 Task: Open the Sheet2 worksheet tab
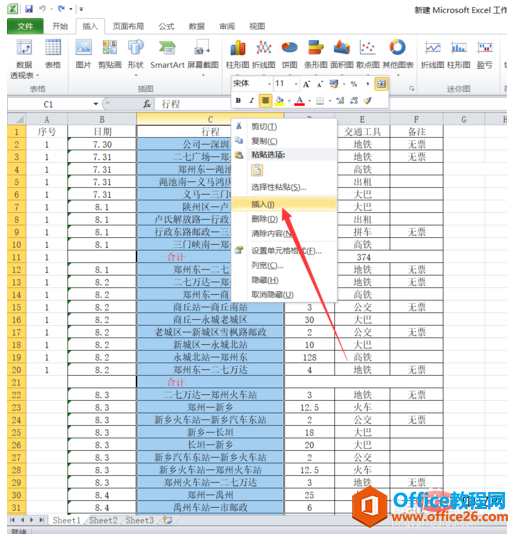(103, 520)
